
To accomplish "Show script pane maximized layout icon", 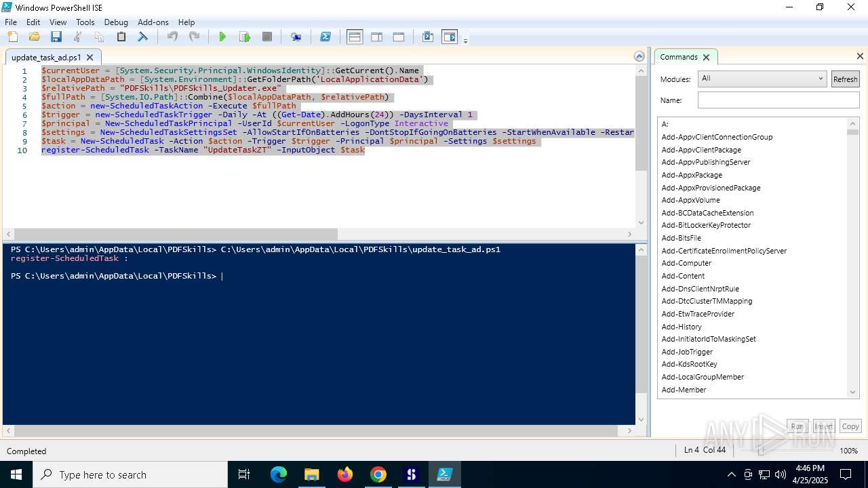I will pyautogui.click(x=399, y=37).
